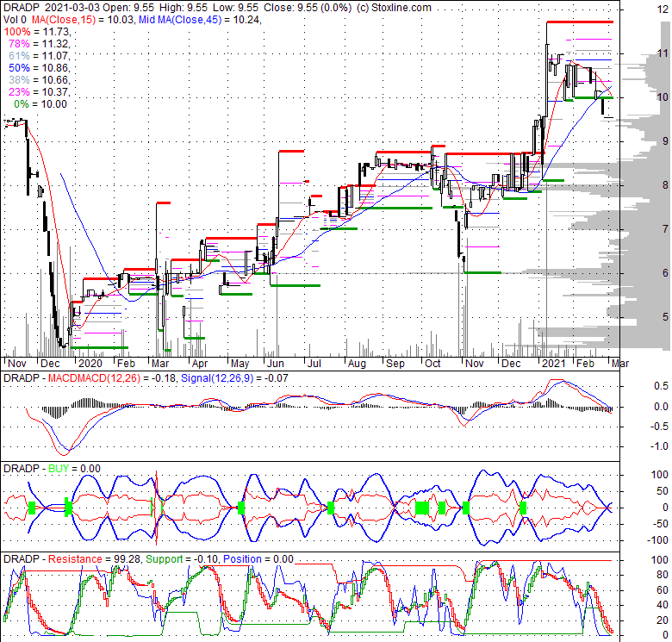The width and height of the screenshot is (672, 642).
Task: Click the 2021 year axis label
Action: [x=554, y=364]
